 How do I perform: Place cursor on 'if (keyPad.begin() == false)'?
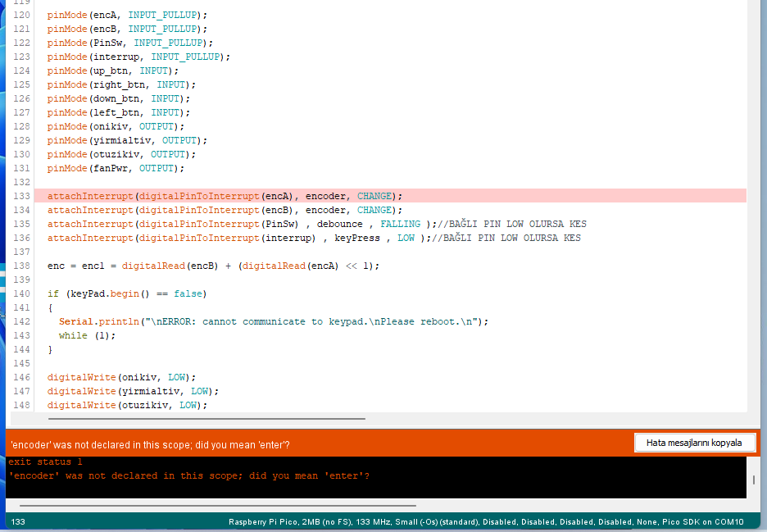[126, 293]
